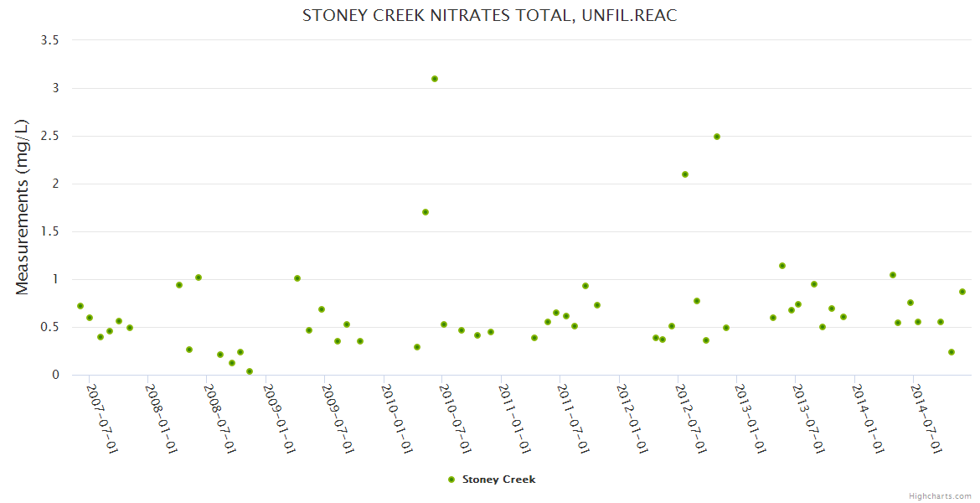Click the data point at 2.1 mg/L
The width and height of the screenshot is (980, 503).
coord(685,174)
